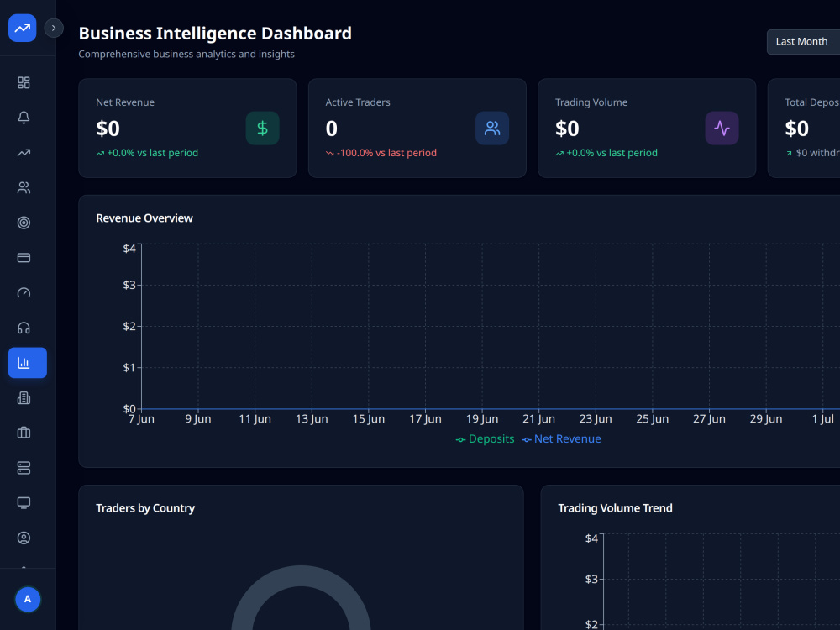Click the '29 Jun' axis label

766,419
